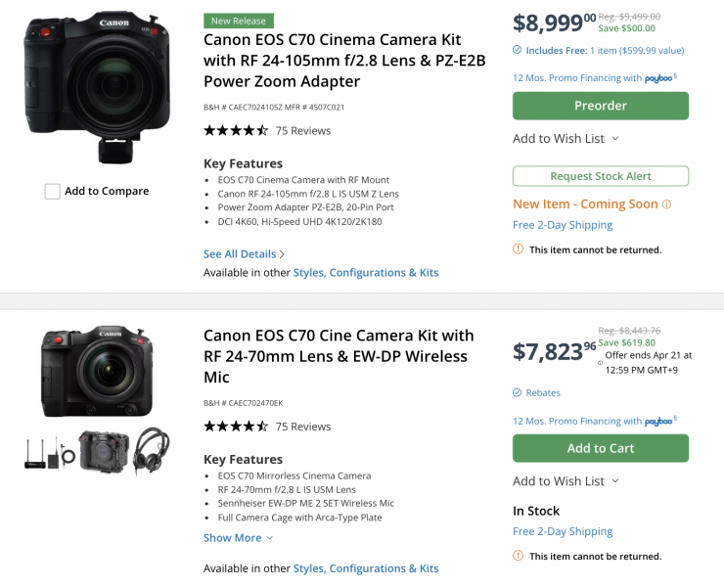Open 75 Reviews for the 24-70mm kit

(303, 427)
